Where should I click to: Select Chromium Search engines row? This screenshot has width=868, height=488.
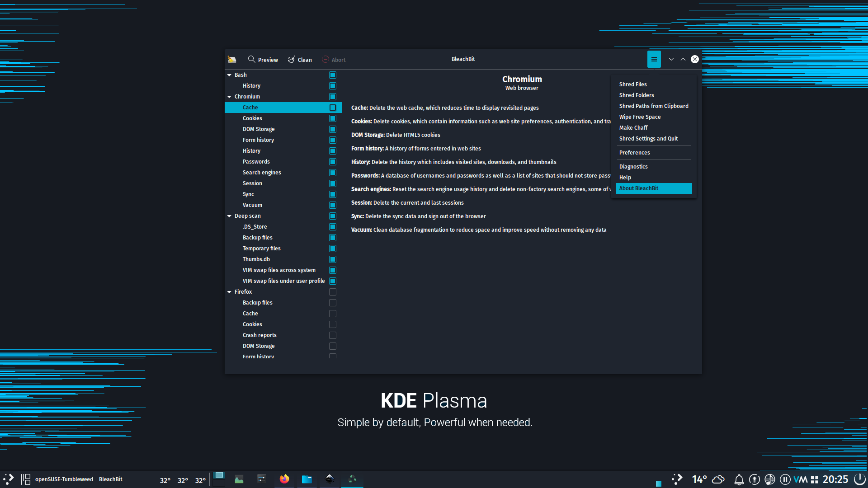[283, 173]
